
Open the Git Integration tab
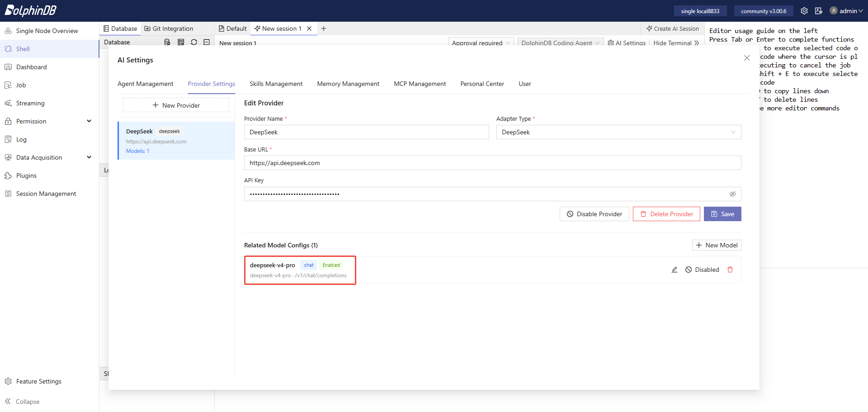click(169, 28)
